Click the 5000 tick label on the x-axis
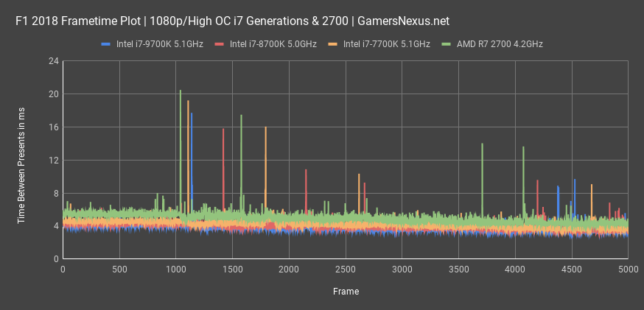This screenshot has height=310, width=644. [628, 271]
